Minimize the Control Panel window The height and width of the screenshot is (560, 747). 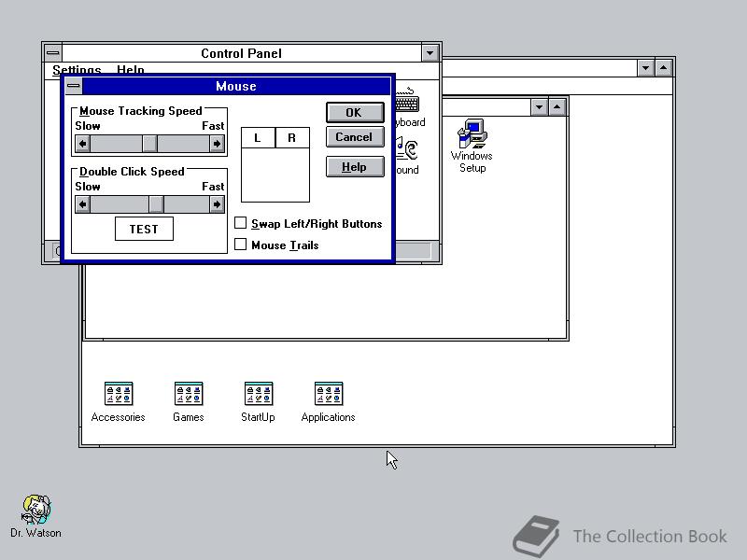pyautogui.click(x=430, y=53)
